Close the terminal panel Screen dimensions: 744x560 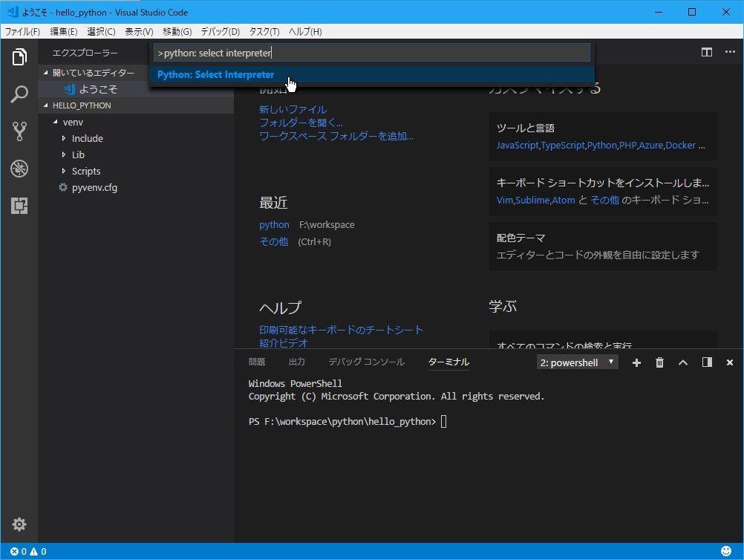click(730, 362)
